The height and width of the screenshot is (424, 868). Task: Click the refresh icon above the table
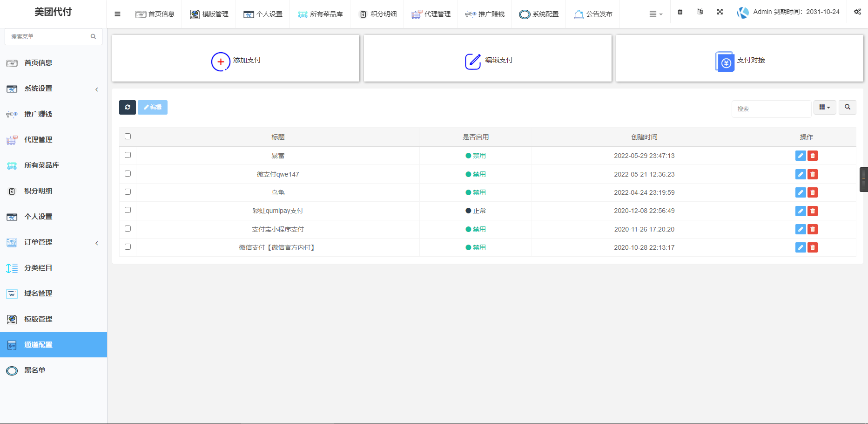coord(128,107)
